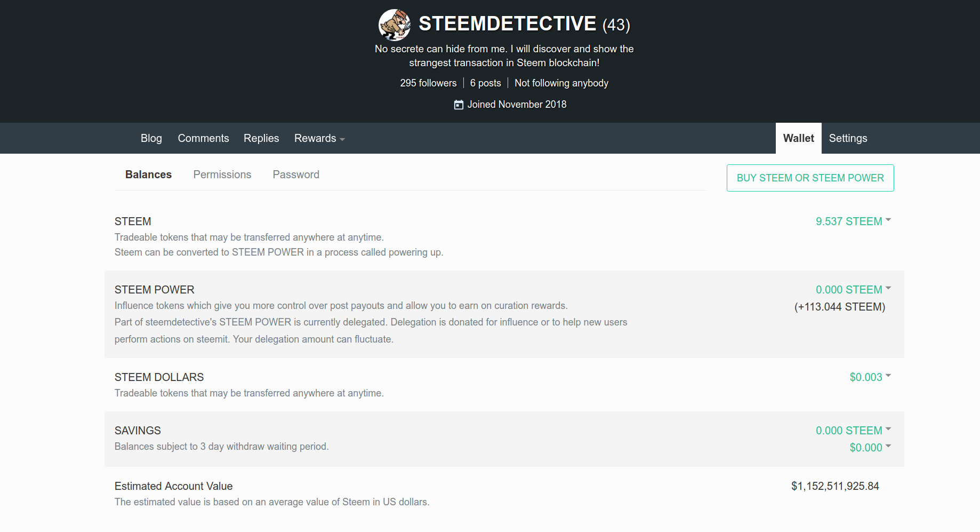Open the Savings 0.000 STEEM dropdown
Image resolution: width=980 pixels, height=532 pixels.
coord(853,431)
